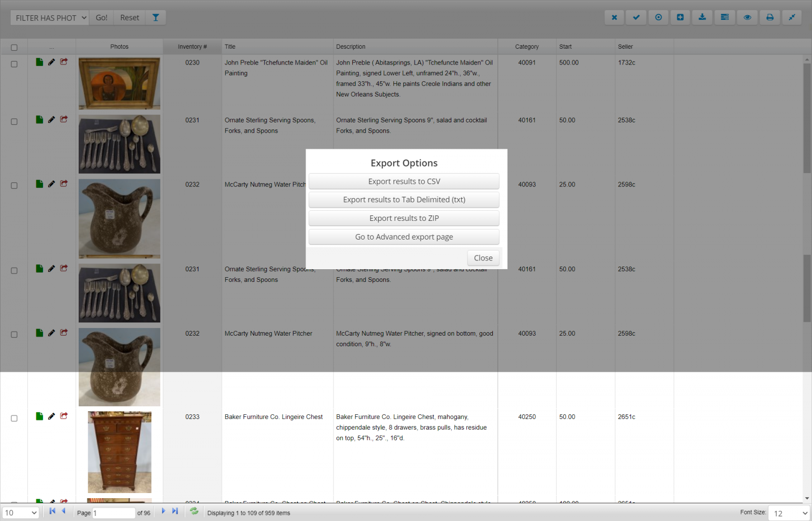Go to last page using pagination arrow
812x521 pixels.
pos(175,511)
